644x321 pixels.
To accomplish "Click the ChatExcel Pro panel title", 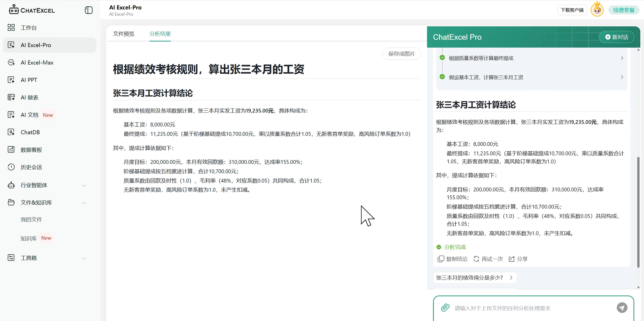I will (x=457, y=37).
